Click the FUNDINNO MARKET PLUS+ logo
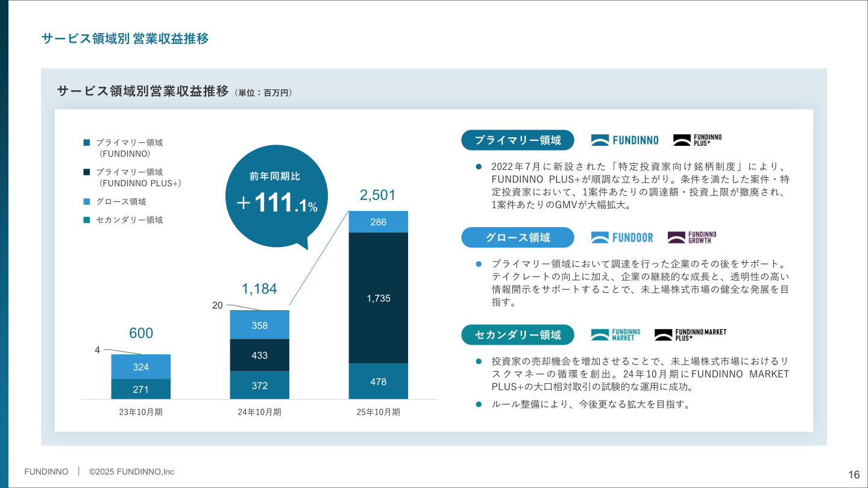 690,334
